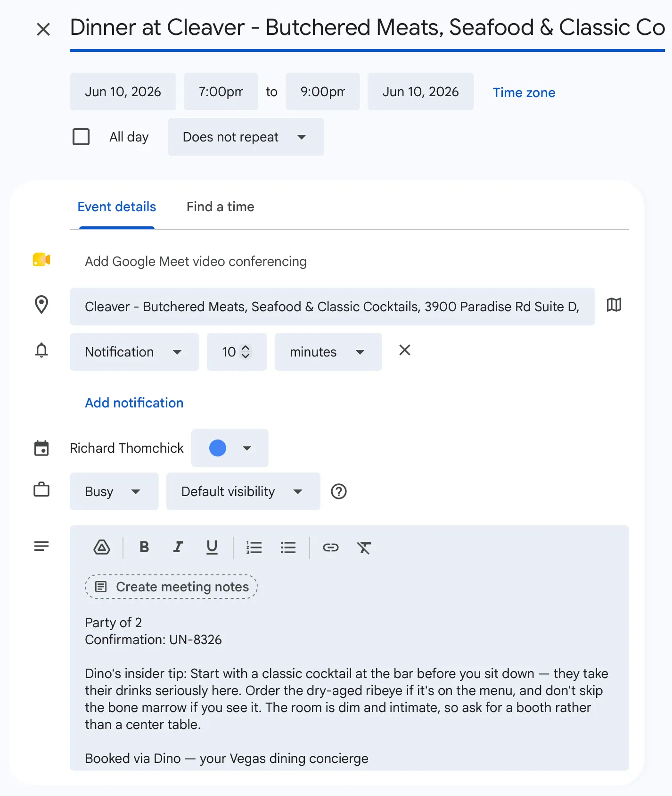Apply italic formatting in description
Image resolution: width=672 pixels, height=796 pixels.
click(178, 547)
